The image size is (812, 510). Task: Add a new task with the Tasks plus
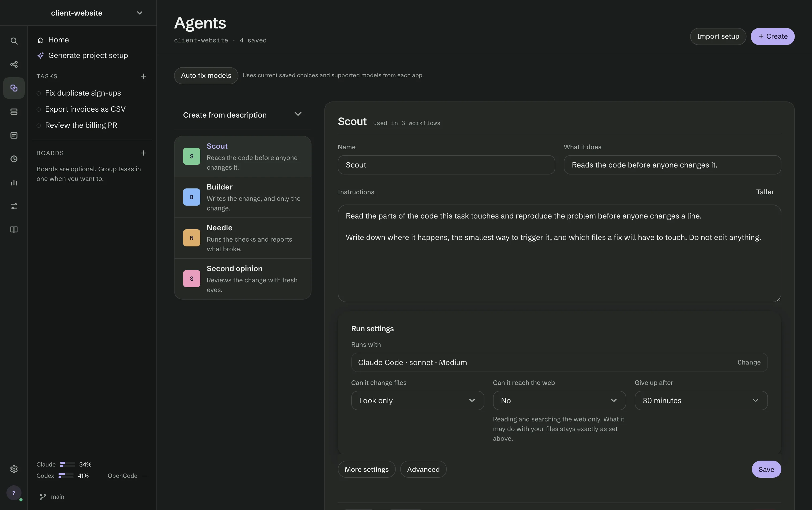143,76
